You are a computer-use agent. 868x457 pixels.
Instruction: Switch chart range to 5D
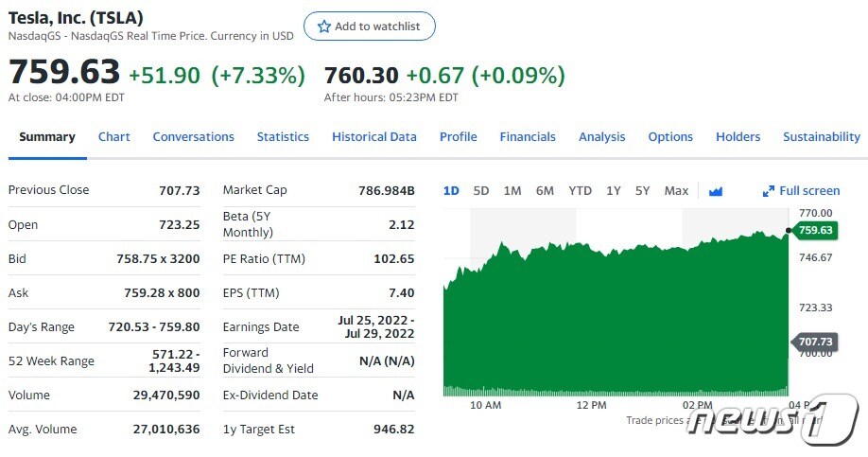click(x=481, y=191)
